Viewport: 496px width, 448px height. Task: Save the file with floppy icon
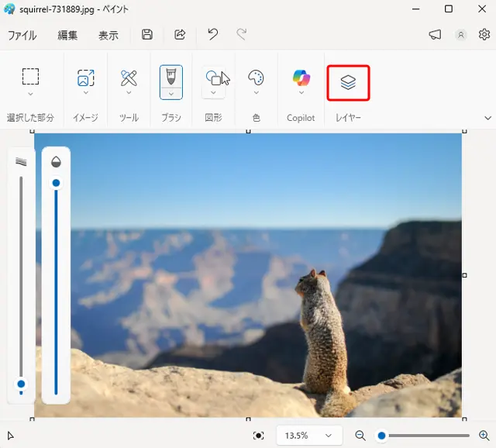(x=147, y=35)
